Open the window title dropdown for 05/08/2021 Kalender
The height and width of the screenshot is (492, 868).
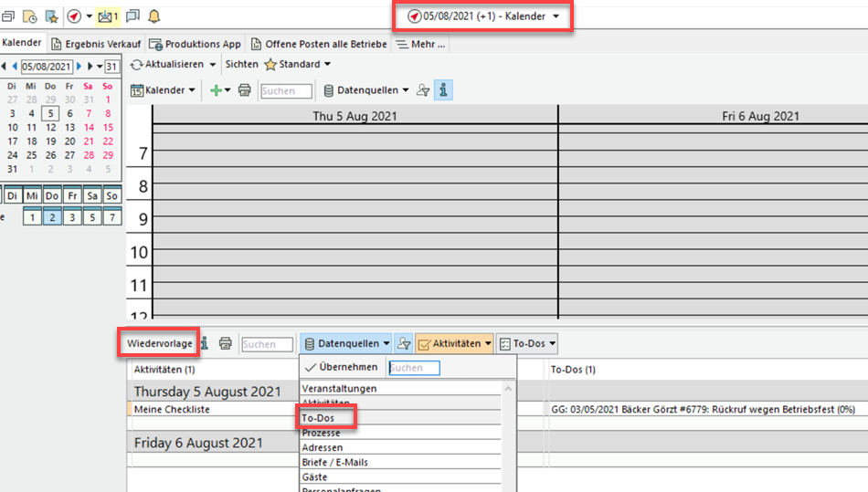click(556, 16)
